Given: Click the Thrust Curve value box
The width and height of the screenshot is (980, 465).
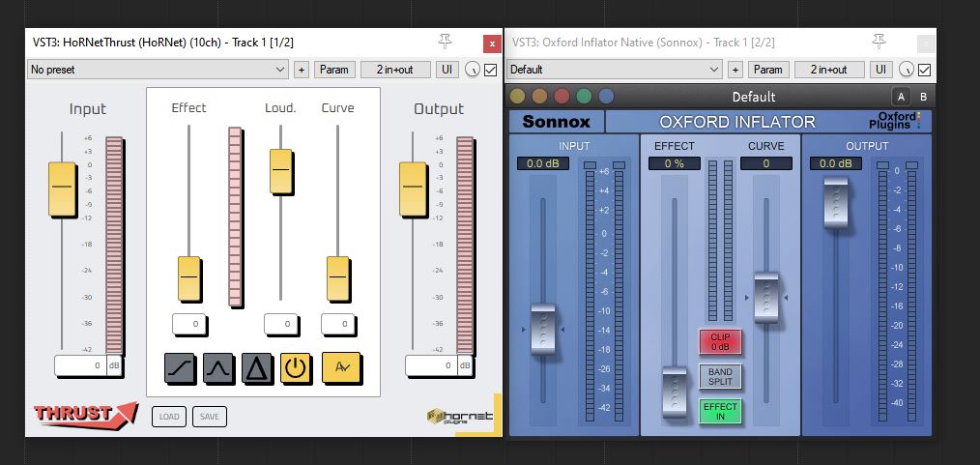Looking at the screenshot, I should pyautogui.click(x=338, y=325).
